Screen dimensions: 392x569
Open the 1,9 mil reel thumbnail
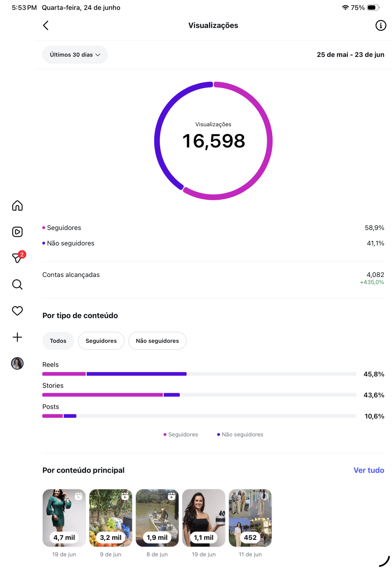tap(157, 518)
